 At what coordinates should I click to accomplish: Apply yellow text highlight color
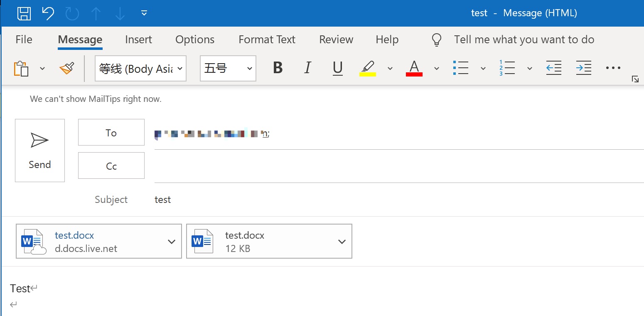click(x=368, y=68)
